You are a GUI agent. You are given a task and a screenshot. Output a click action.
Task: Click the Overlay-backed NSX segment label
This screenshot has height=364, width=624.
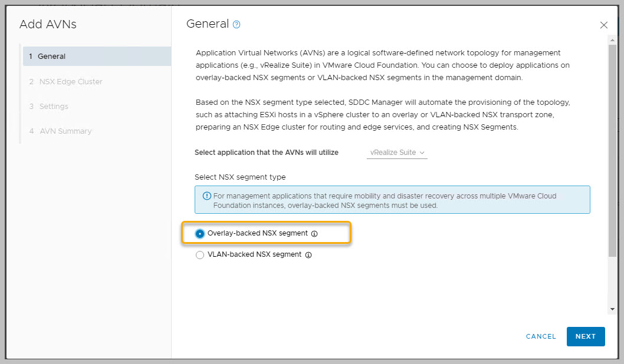(x=258, y=233)
